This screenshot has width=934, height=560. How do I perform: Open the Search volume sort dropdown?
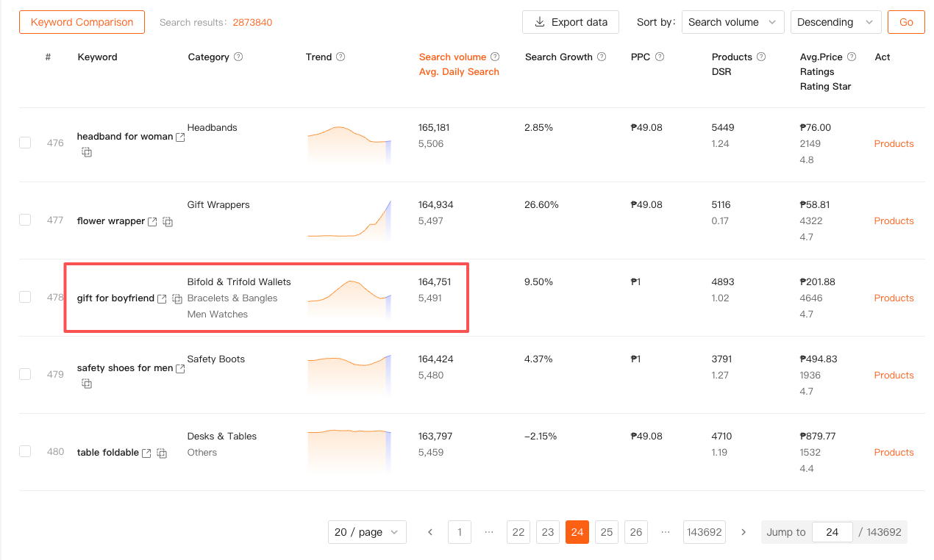(x=732, y=22)
